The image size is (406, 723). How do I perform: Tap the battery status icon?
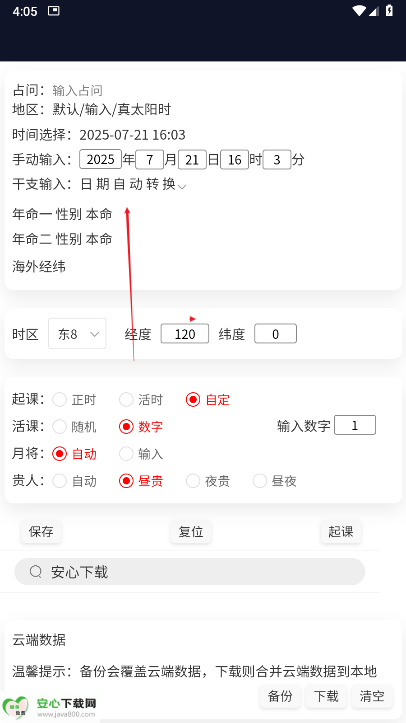click(x=389, y=11)
